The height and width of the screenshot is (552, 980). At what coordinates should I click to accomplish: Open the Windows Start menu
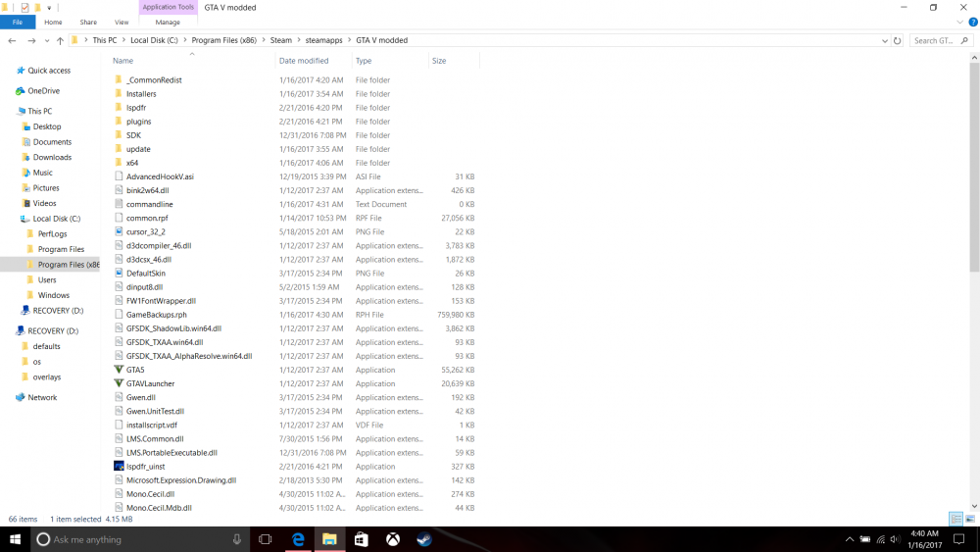[15, 539]
